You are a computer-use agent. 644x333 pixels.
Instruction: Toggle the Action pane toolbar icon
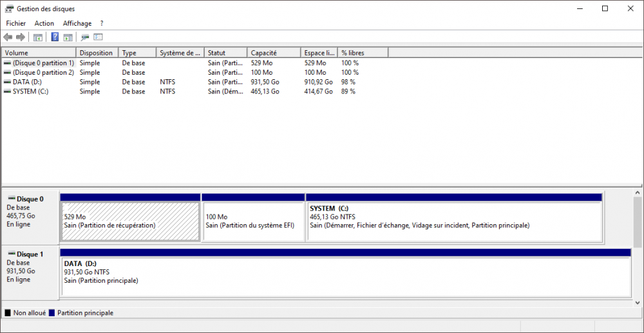(x=68, y=37)
